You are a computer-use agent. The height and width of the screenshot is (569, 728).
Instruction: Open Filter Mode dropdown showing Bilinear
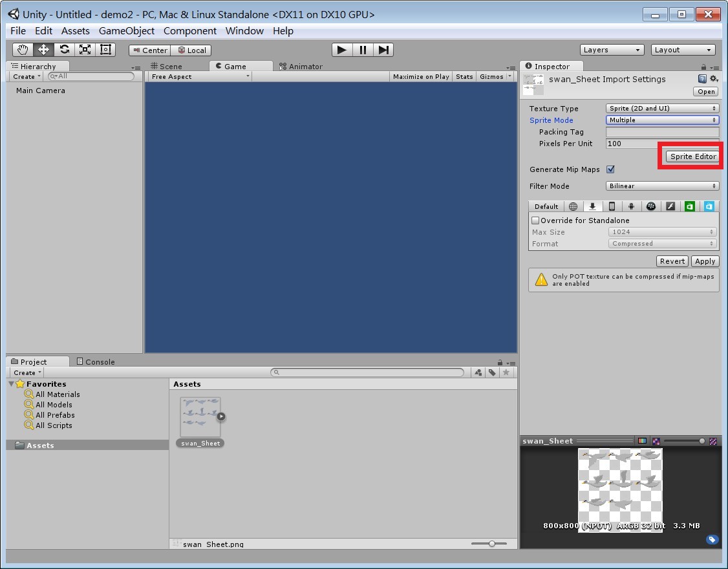coord(663,186)
